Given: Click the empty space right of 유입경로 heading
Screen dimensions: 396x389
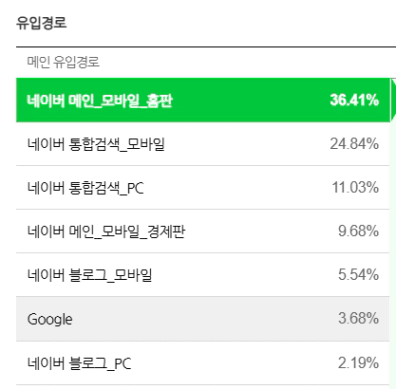Looking at the screenshot, I should (x=230, y=23).
